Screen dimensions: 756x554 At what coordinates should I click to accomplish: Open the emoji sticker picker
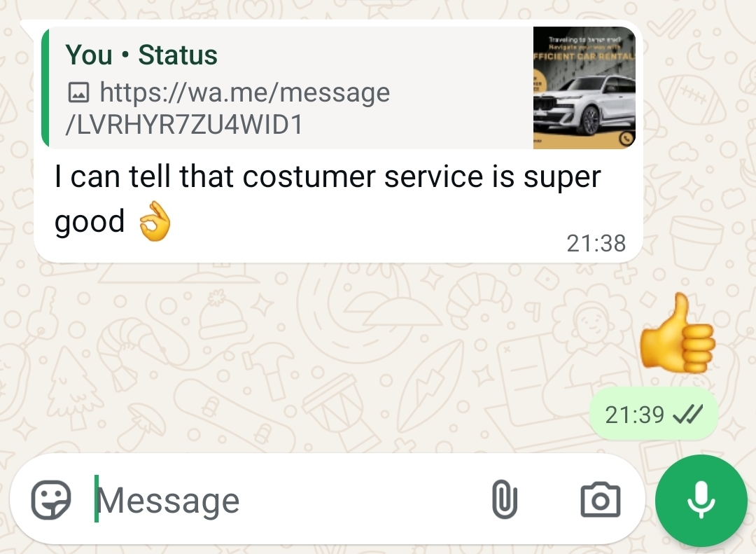51,500
